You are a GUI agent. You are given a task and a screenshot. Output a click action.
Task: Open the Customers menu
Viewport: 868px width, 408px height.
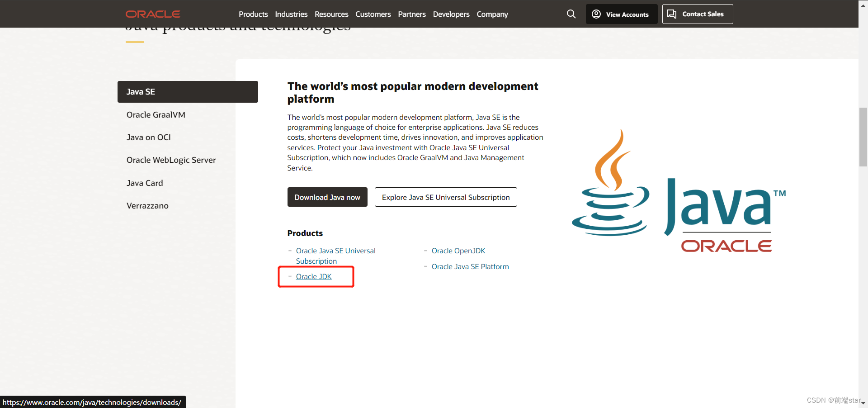point(373,14)
